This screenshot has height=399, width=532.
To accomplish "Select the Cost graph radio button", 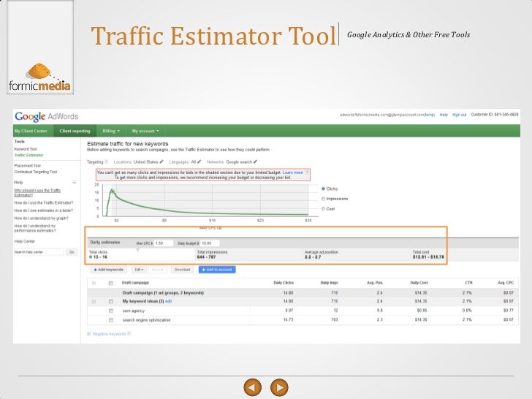I will click(x=323, y=209).
